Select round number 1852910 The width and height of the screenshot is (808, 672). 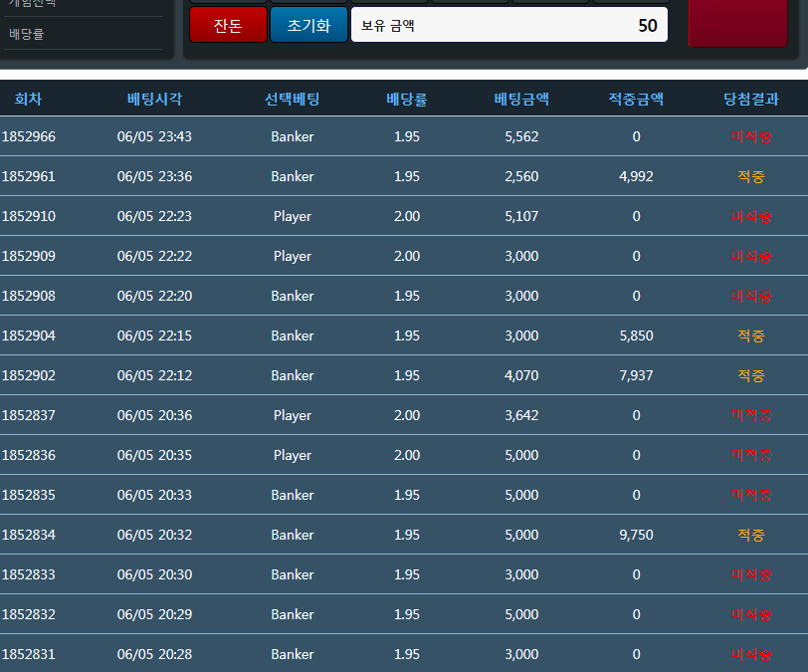29,216
